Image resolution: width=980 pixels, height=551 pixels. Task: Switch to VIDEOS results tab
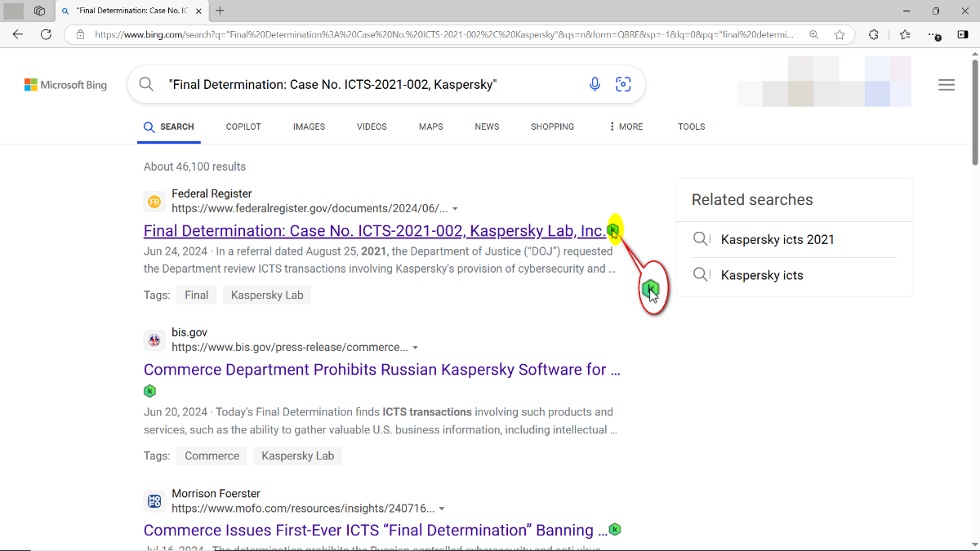372,127
